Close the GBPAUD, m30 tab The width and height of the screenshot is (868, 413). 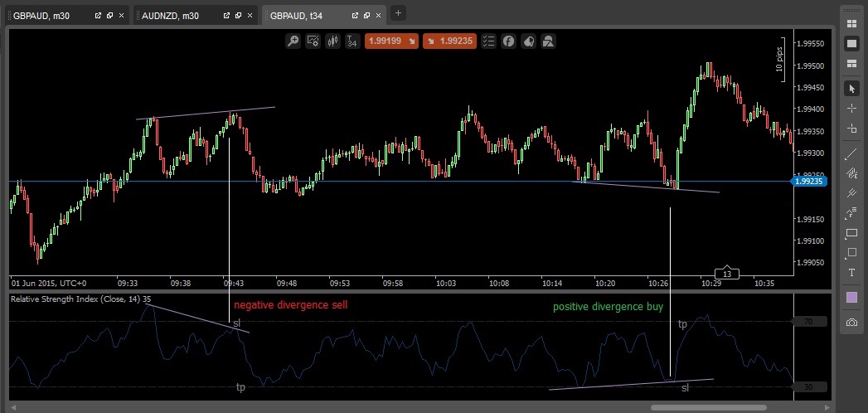[x=121, y=16]
